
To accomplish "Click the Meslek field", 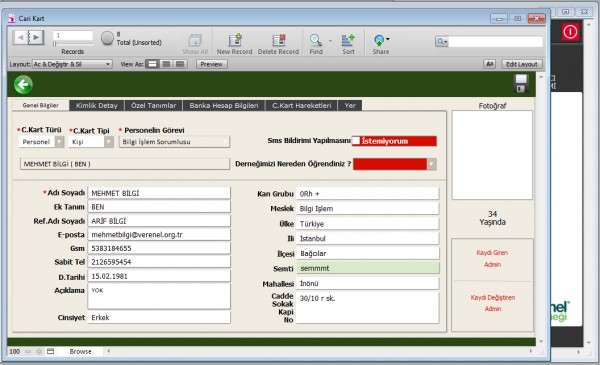I will click(x=367, y=209).
